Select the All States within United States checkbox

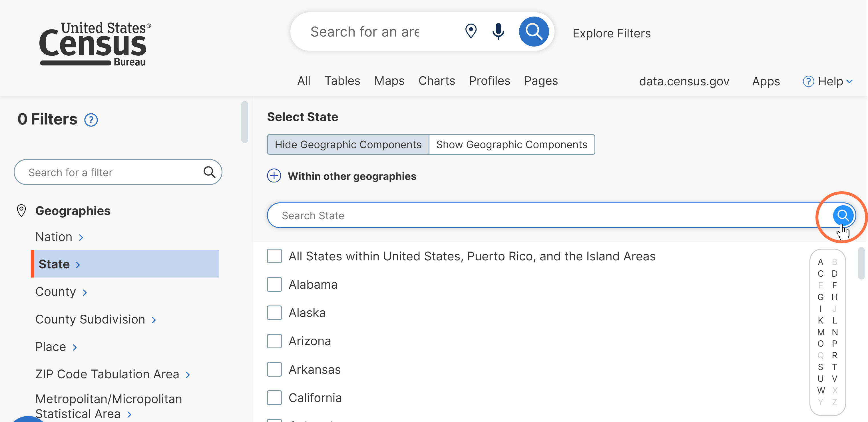click(274, 256)
